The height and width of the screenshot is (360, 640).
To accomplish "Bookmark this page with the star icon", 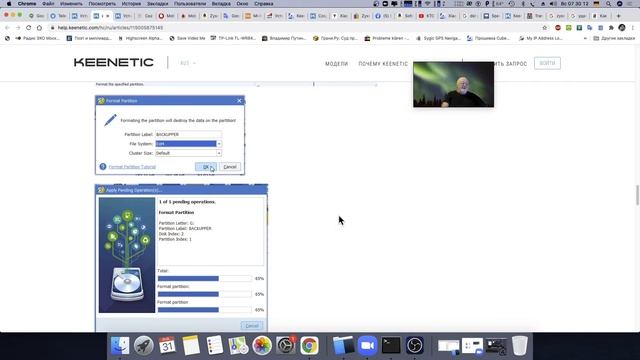I will [544, 28].
